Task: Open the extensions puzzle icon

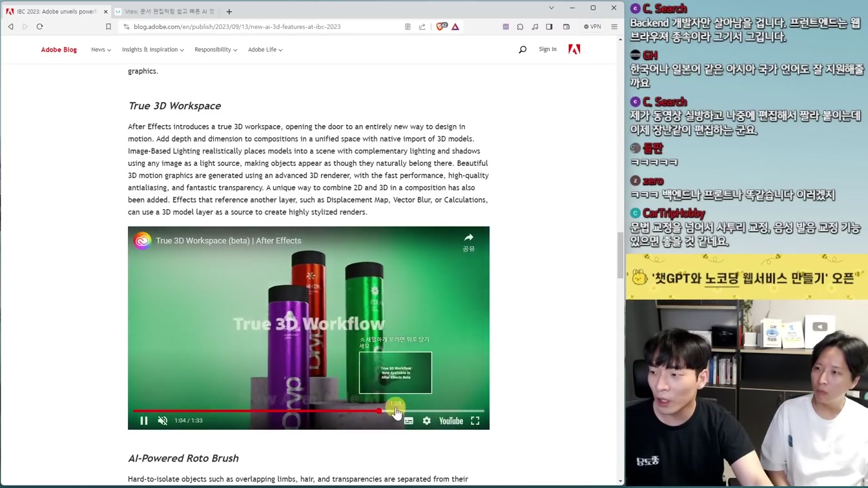Action: coord(520,26)
